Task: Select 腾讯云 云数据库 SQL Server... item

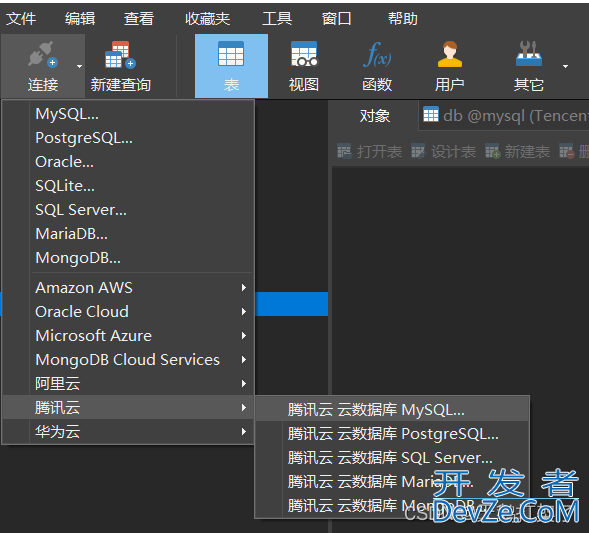Action: click(392, 458)
